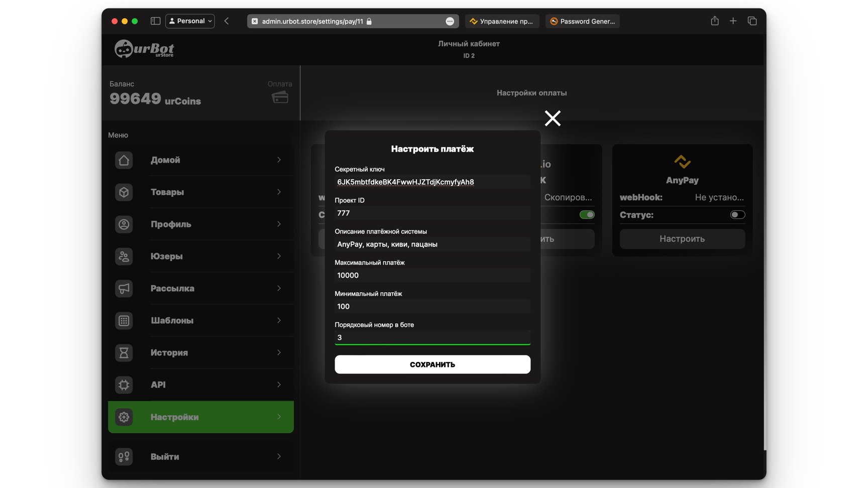Click the payment card icon under Оплата
This screenshot has height=488, width=868.
click(280, 97)
